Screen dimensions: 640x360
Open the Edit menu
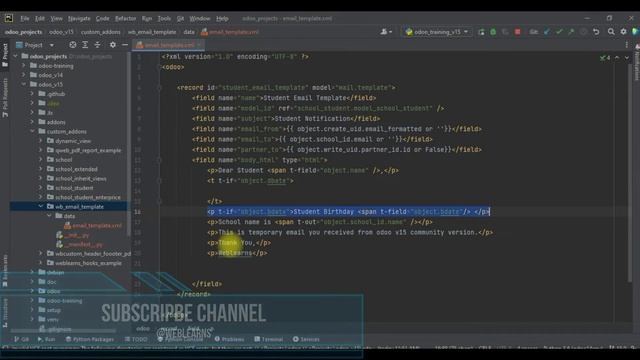(x=40, y=18)
